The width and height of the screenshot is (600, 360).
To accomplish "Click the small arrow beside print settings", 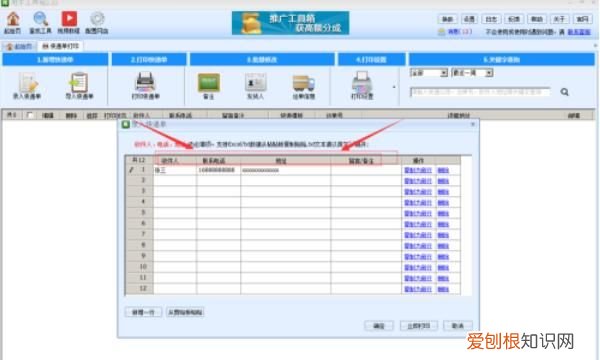I will click(394, 87).
